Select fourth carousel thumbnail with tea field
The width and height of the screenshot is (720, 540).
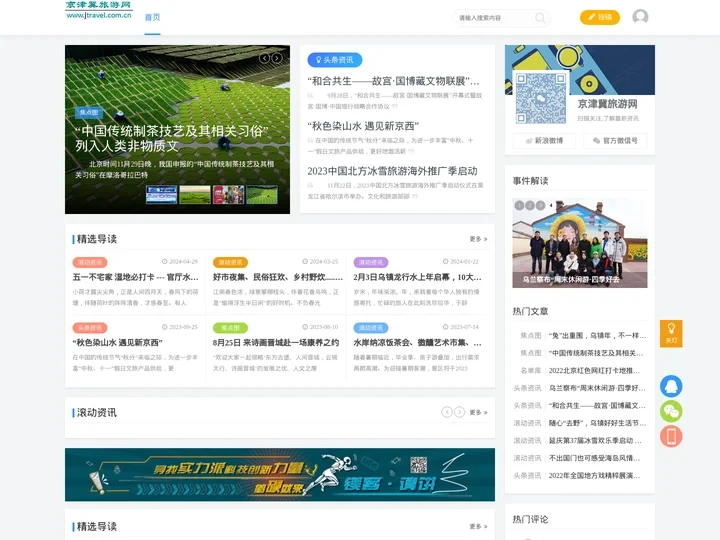pos(262,195)
